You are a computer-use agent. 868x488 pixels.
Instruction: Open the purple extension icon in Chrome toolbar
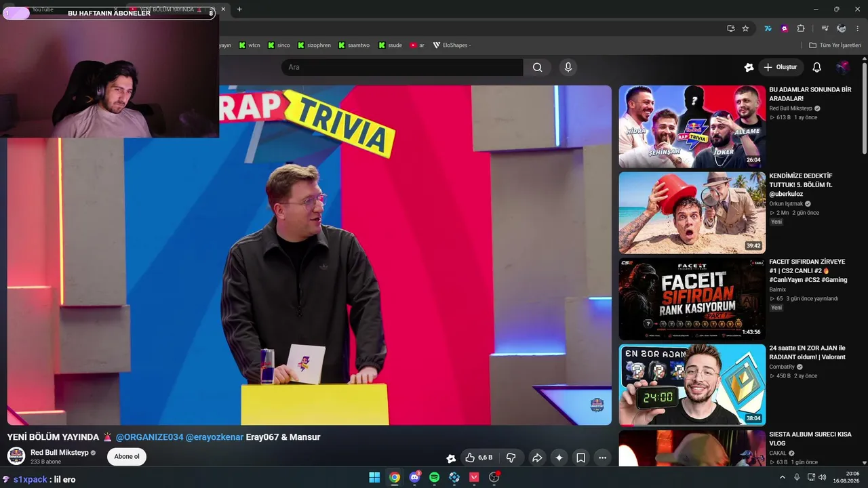[785, 28]
